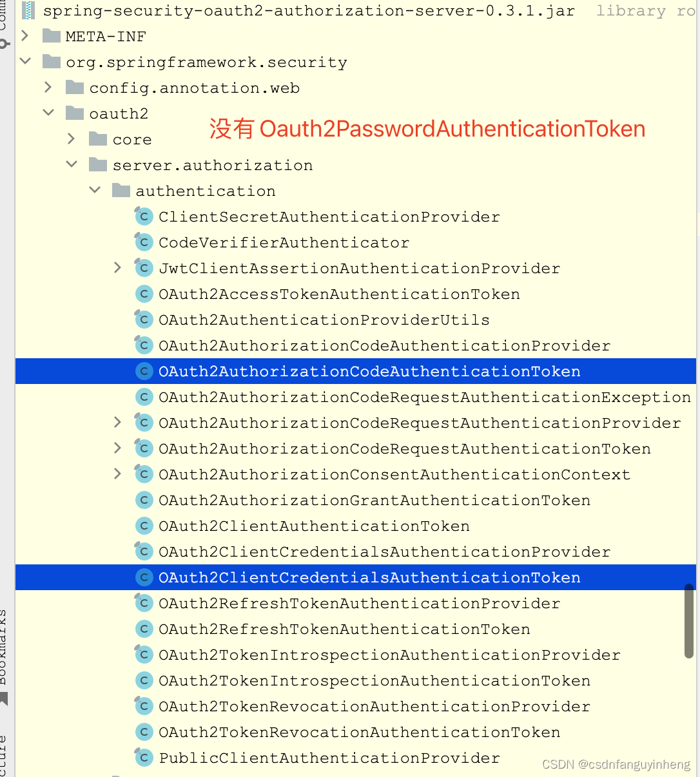Select OAuth2TokenRevocationAuthenticationToken class name
This screenshot has height=777, width=700.
(360, 733)
